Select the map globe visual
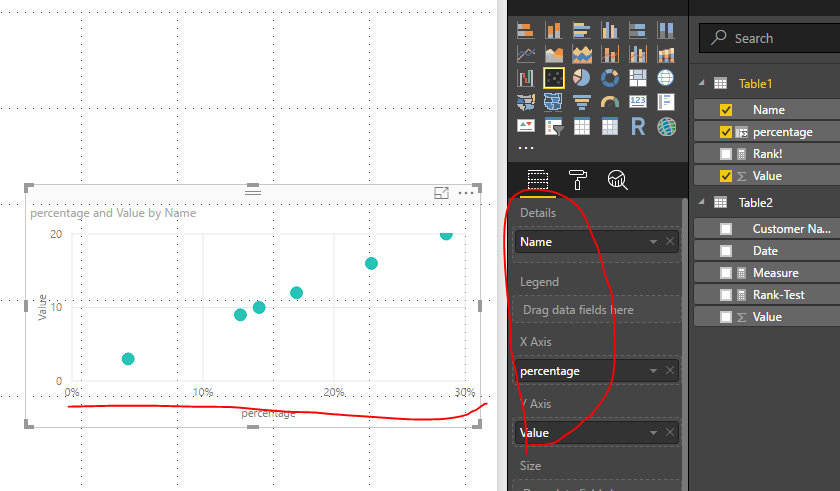The image size is (840, 491). click(x=665, y=78)
